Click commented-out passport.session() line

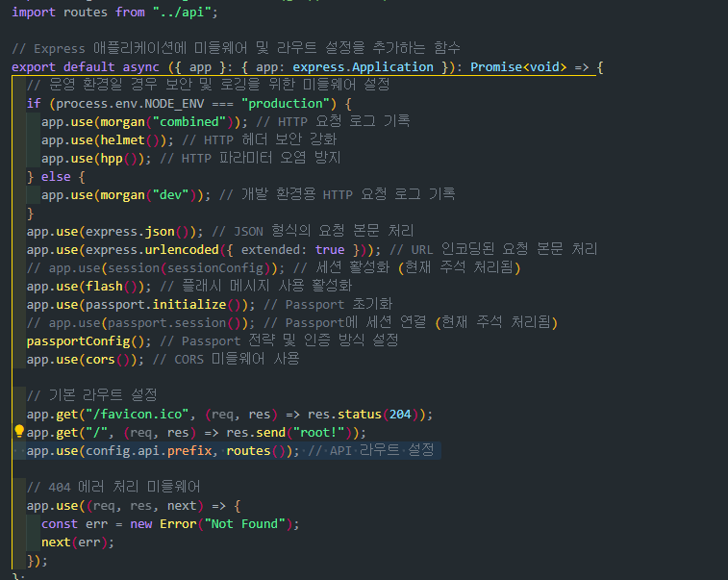click(x=292, y=323)
